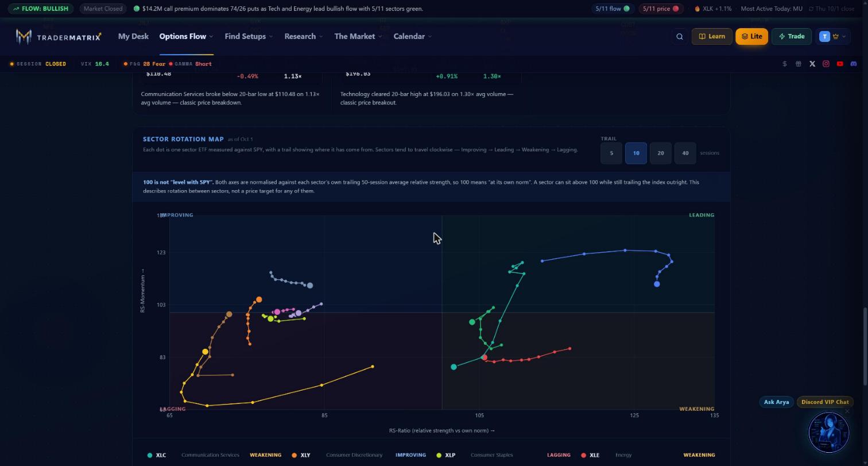Click the 5/11 price pill
The image size is (868, 466).
click(x=661, y=9)
